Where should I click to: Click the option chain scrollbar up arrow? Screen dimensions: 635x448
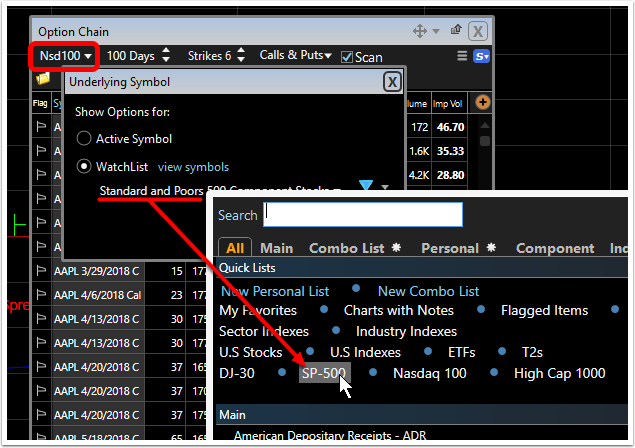click(484, 125)
